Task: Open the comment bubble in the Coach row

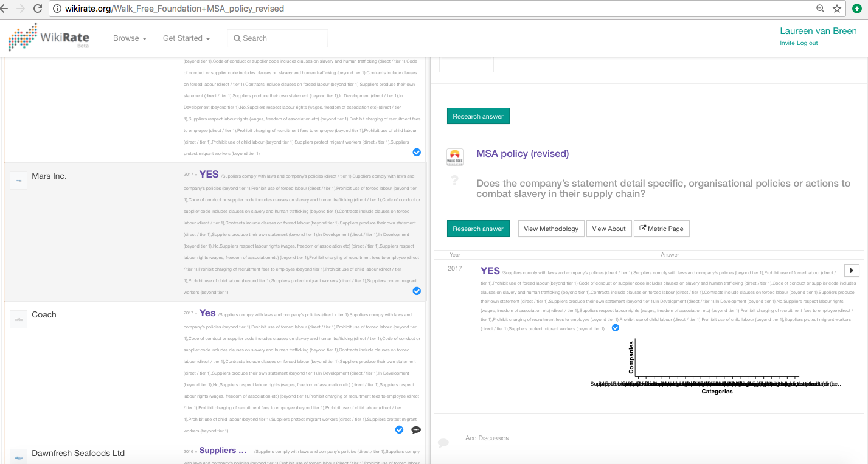Action: (x=416, y=430)
